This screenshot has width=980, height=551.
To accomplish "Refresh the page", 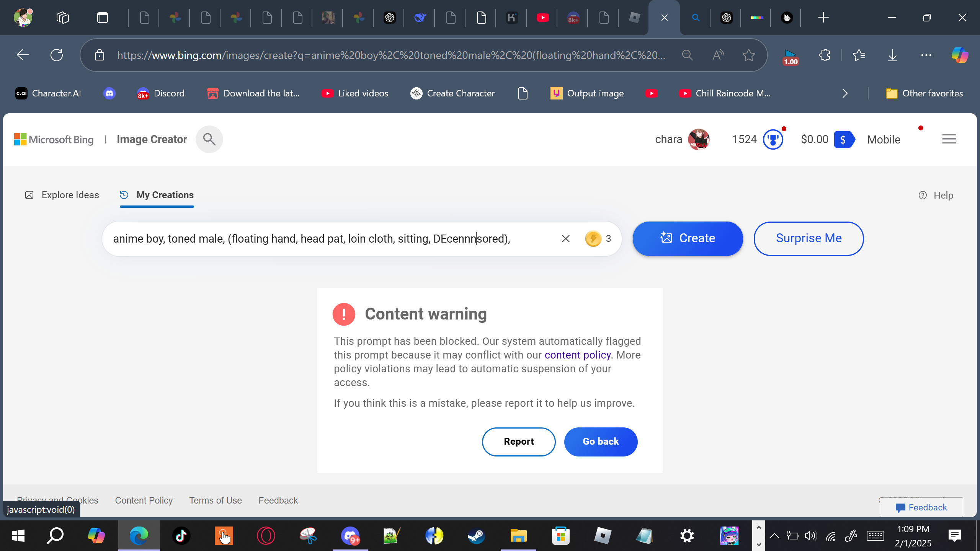I will pos(57,55).
